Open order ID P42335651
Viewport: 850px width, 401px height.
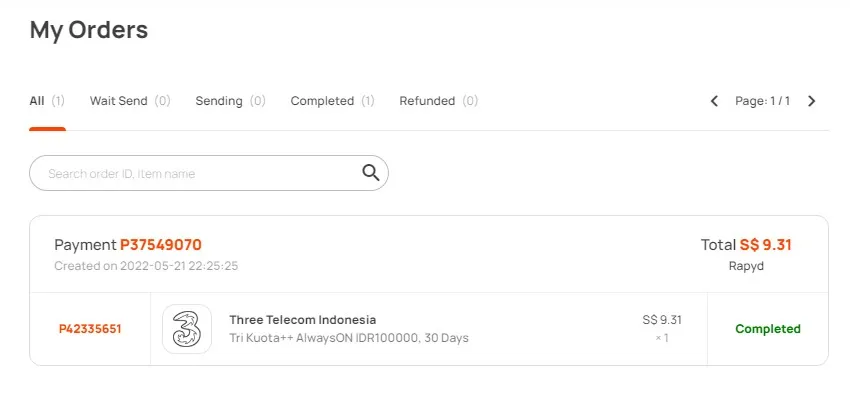[x=90, y=329]
